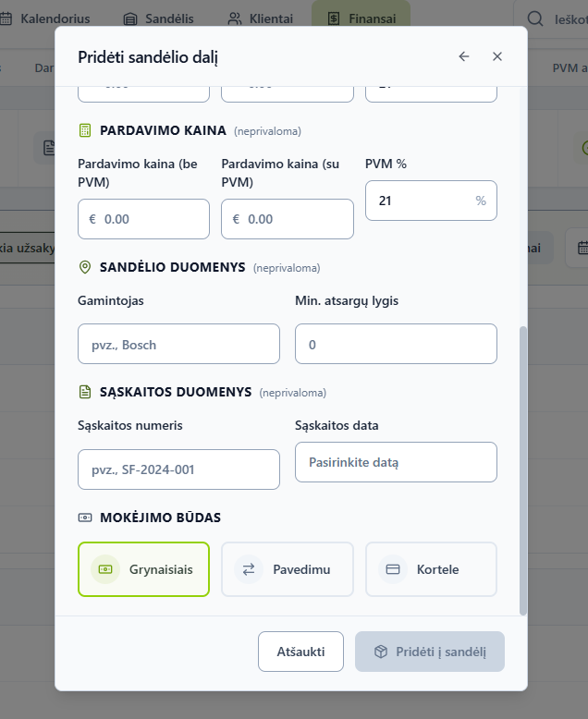Close the Pridėti sandėlio dalį dialog
The height and width of the screenshot is (719, 588).
(x=497, y=56)
